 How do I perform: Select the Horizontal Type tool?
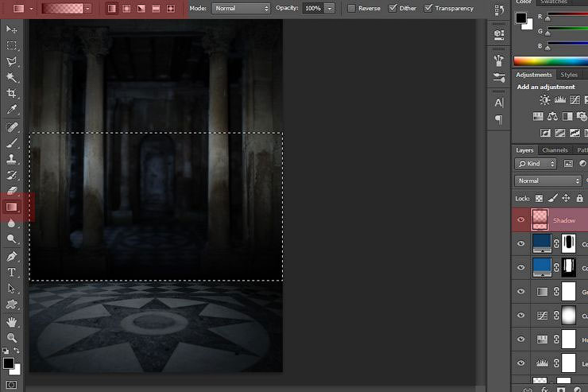pos(12,272)
